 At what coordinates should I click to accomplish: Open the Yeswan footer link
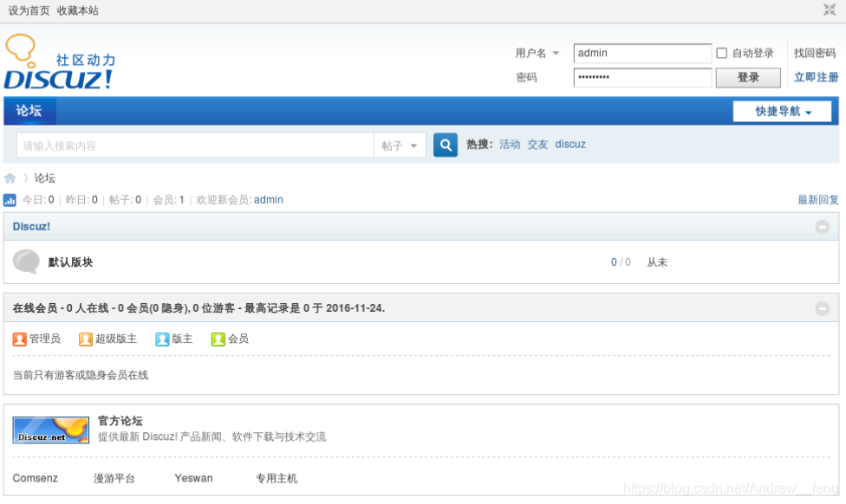pyautogui.click(x=193, y=478)
